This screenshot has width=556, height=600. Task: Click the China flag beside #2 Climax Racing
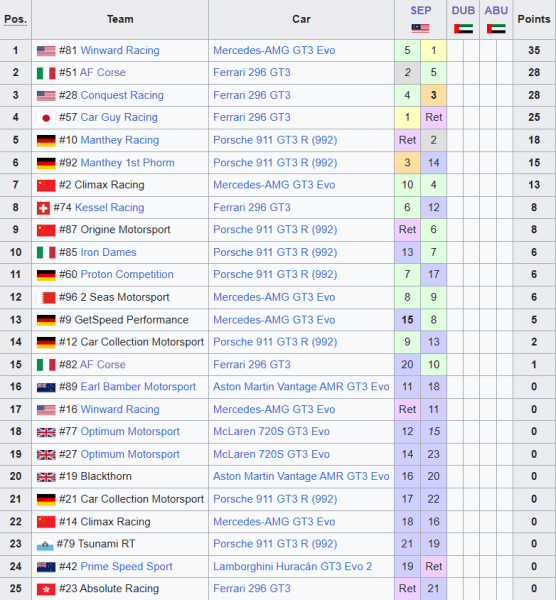(46, 185)
